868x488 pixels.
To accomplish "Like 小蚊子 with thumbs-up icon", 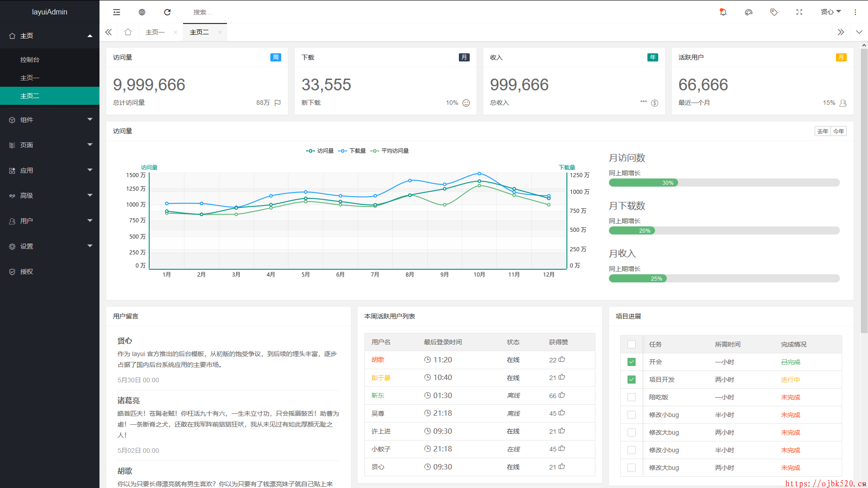I will tap(562, 449).
